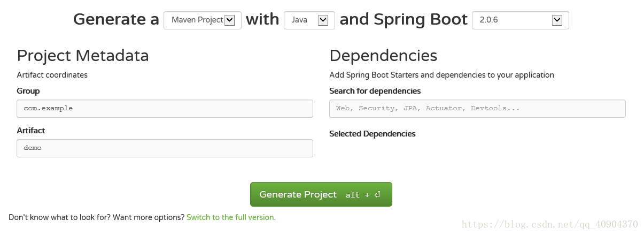Click the Artifact field label
Screen dimensions: 644x235
click(31, 131)
